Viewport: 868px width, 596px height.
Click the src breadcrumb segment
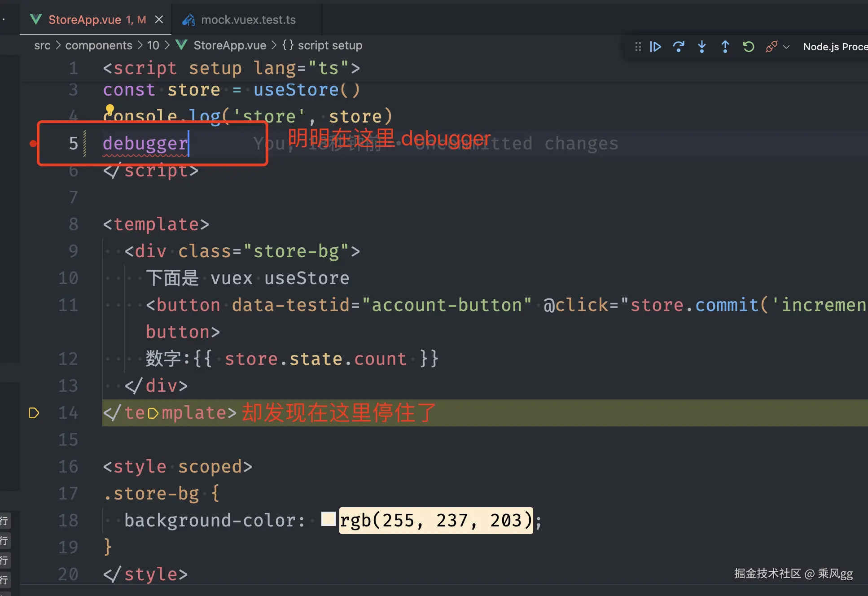(x=42, y=45)
